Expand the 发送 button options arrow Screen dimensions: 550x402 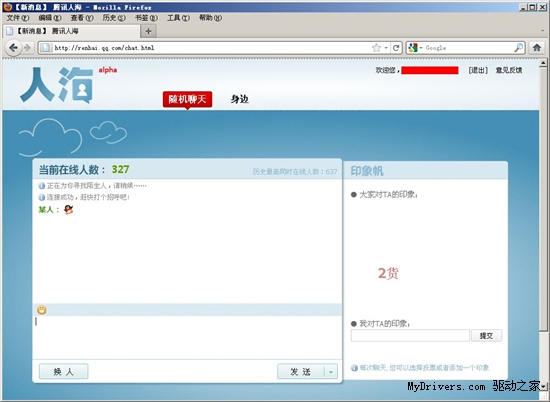pos(331,372)
